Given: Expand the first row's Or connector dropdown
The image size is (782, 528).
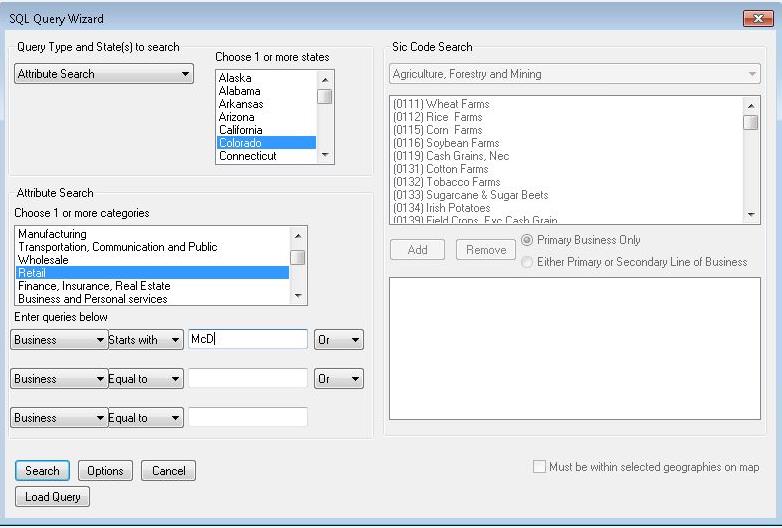Looking at the screenshot, I should point(338,340).
